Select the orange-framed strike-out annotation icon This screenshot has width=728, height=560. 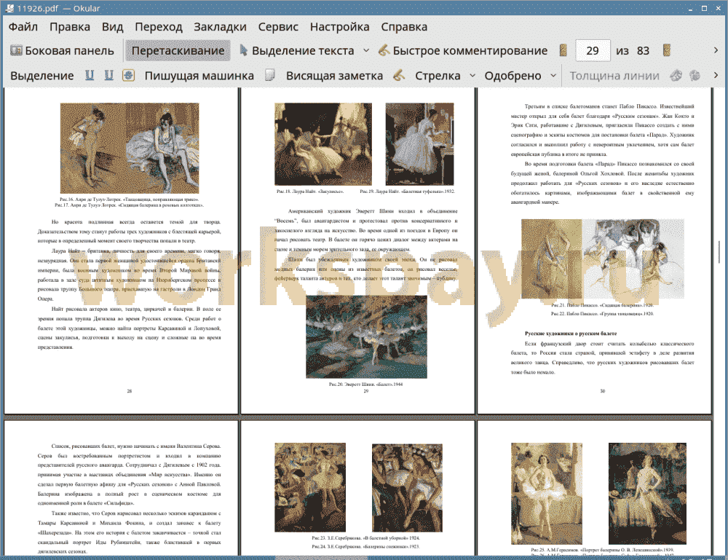tap(129, 75)
